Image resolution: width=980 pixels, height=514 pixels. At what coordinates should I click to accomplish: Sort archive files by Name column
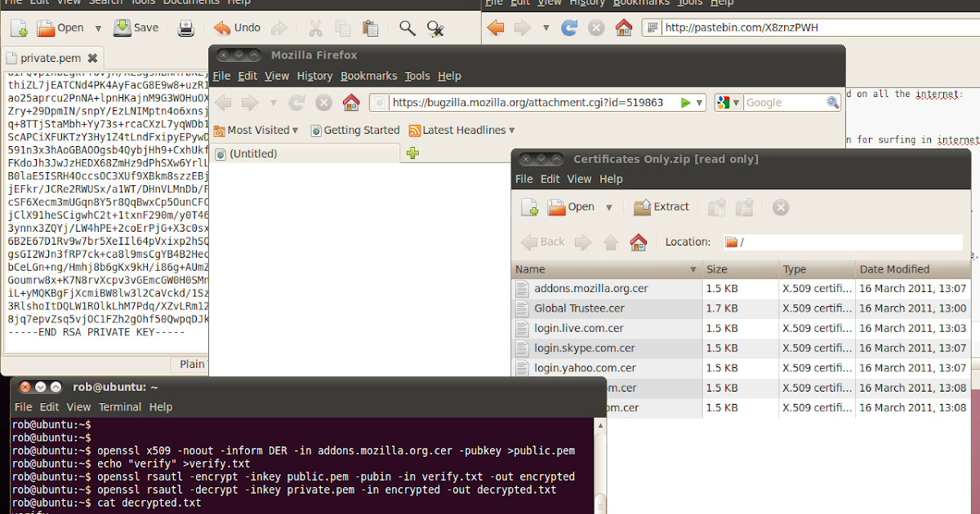click(606, 269)
